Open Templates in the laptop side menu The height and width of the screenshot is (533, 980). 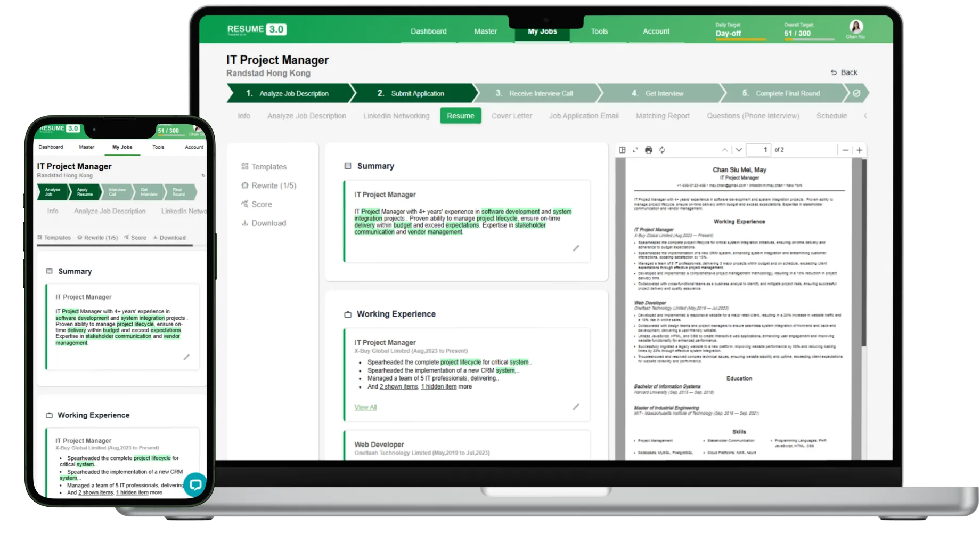(x=264, y=167)
